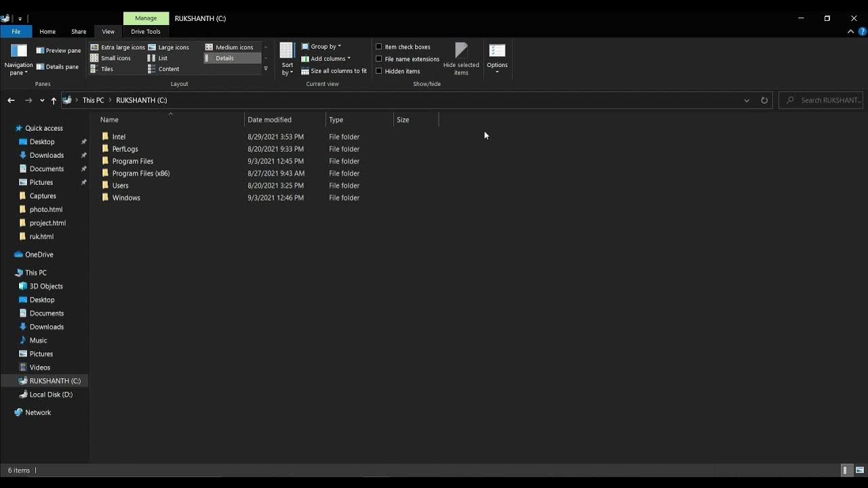The height and width of the screenshot is (488, 868).
Task: Go forward with the Forward arrow
Action: [x=28, y=100]
